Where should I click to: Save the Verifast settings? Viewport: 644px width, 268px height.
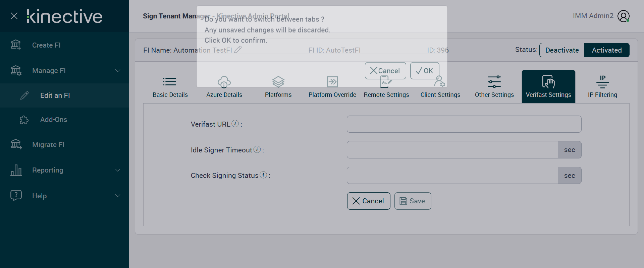(x=413, y=201)
